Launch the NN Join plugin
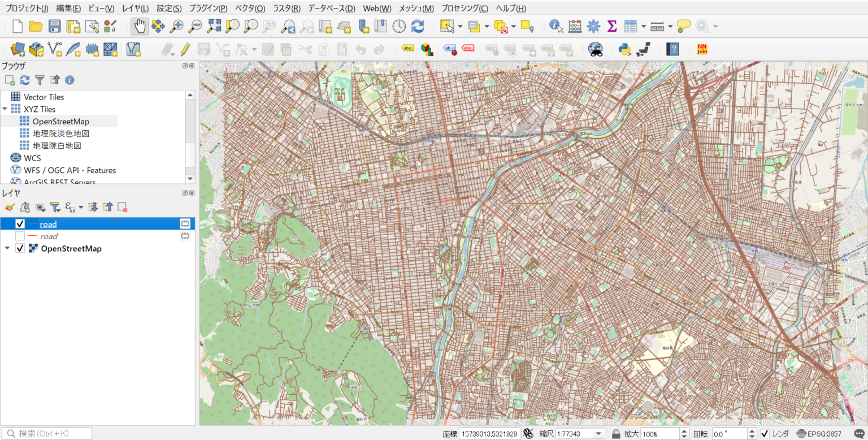This screenshot has width=868, height=440. tap(702, 49)
